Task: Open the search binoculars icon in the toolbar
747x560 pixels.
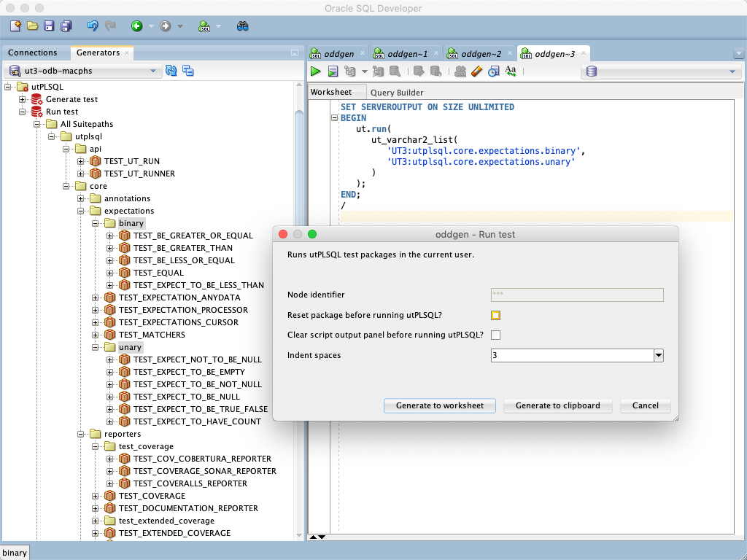Action: [243, 25]
